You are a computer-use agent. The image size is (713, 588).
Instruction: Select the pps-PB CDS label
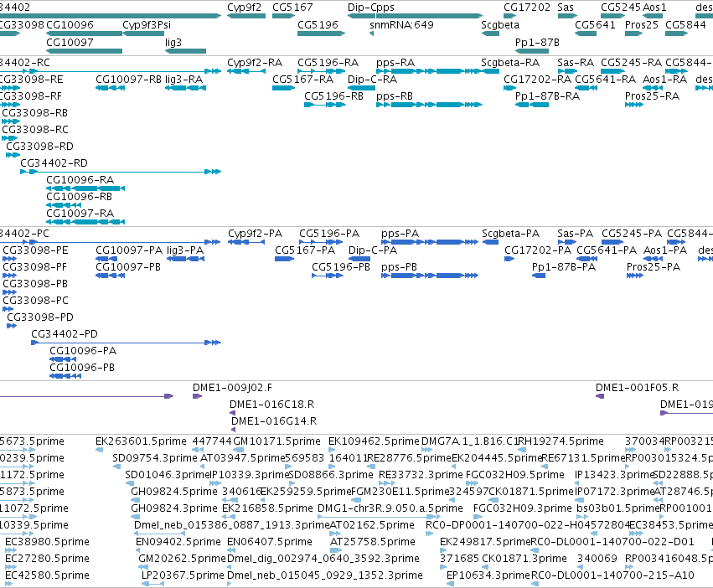[399, 267]
